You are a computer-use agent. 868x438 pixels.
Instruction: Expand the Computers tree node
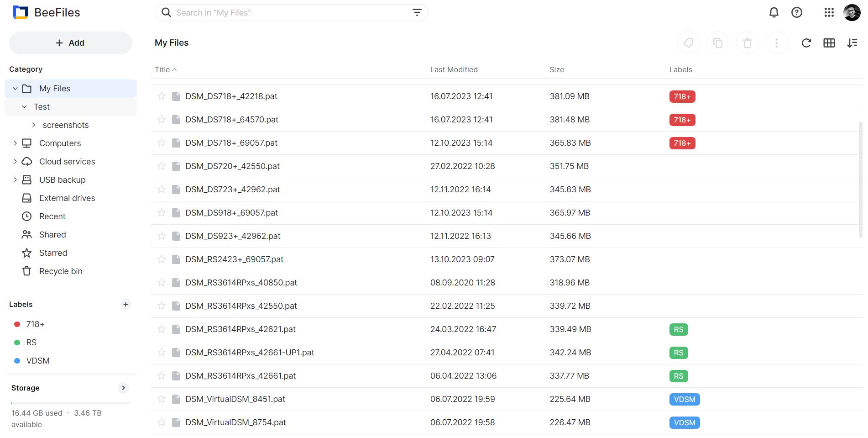coord(15,143)
